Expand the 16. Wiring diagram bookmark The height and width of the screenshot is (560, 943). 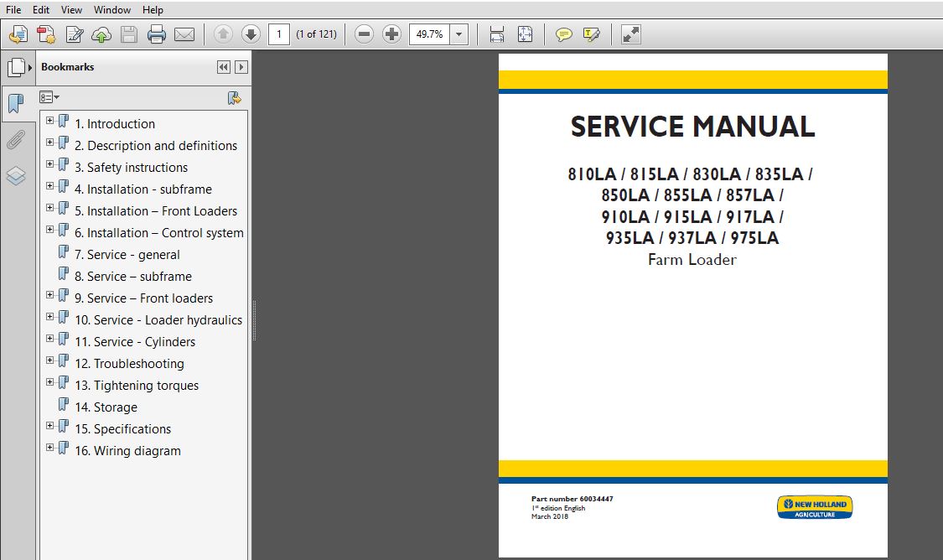50,448
